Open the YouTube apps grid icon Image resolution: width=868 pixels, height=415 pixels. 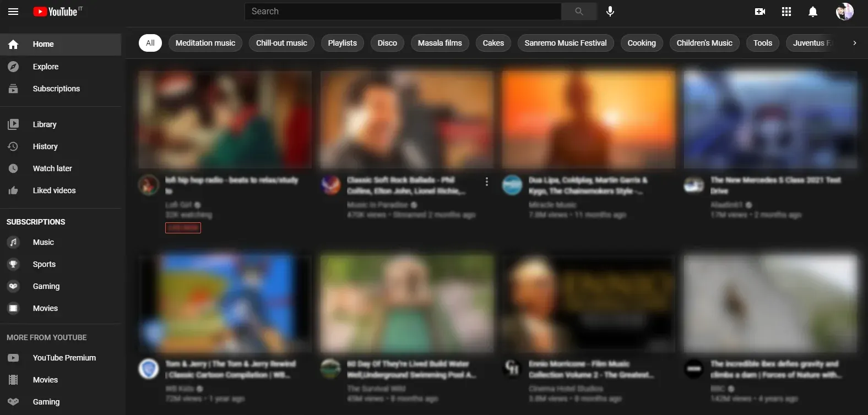pyautogui.click(x=786, y=12)
